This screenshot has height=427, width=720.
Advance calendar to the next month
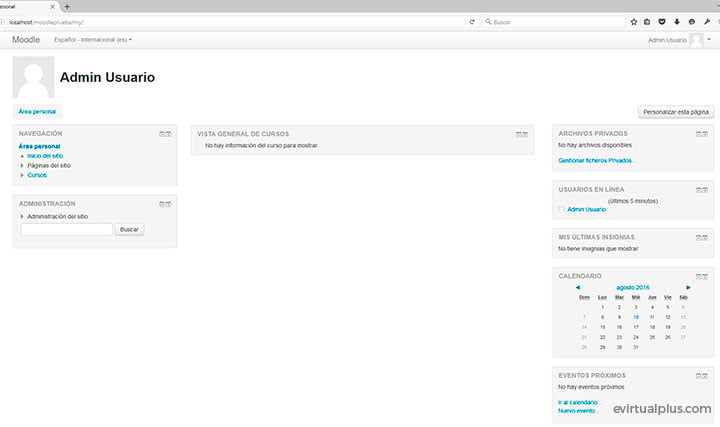[688, 287]
